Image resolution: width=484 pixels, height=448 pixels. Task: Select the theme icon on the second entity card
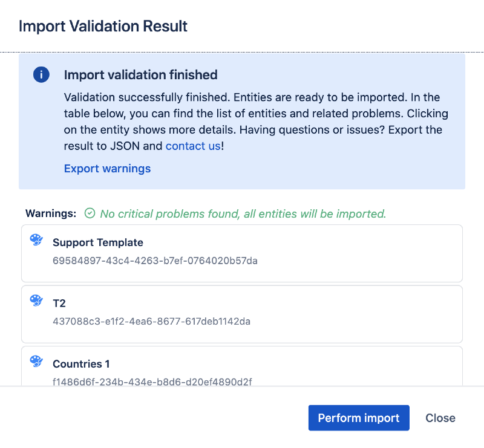pos(36,300)
